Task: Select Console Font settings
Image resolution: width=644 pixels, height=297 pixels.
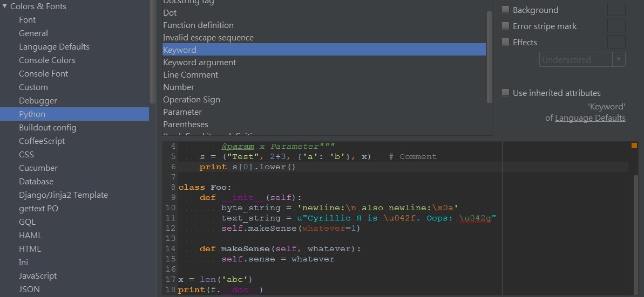Action: [x=44, y=74]
